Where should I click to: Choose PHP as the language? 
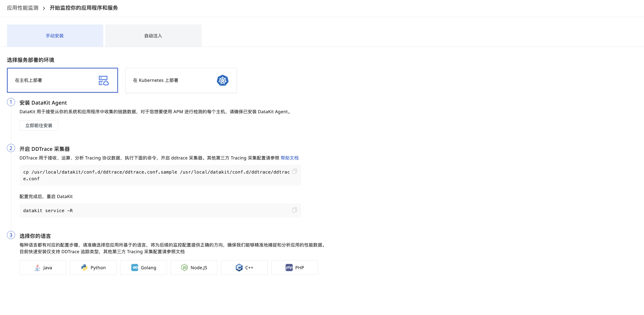tap(295, 268)
